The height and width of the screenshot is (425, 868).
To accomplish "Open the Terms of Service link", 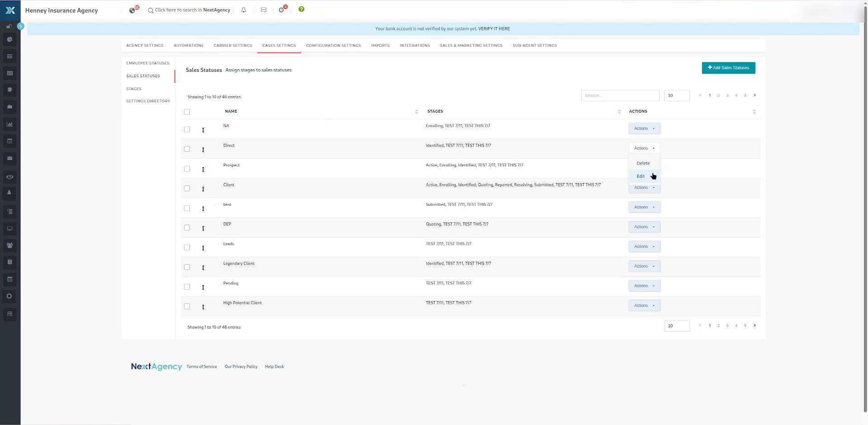I will click(x=202, y=367).
